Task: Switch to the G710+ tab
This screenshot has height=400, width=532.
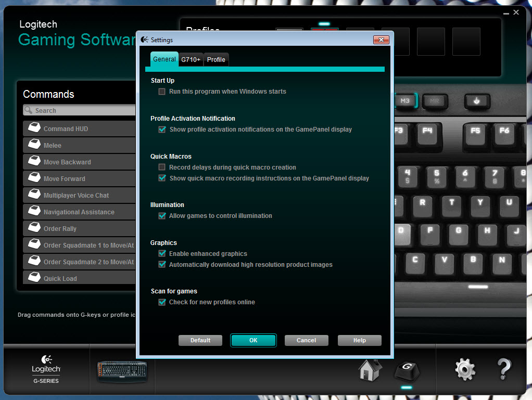Action: pyautogui.click(x=191, y=60)
